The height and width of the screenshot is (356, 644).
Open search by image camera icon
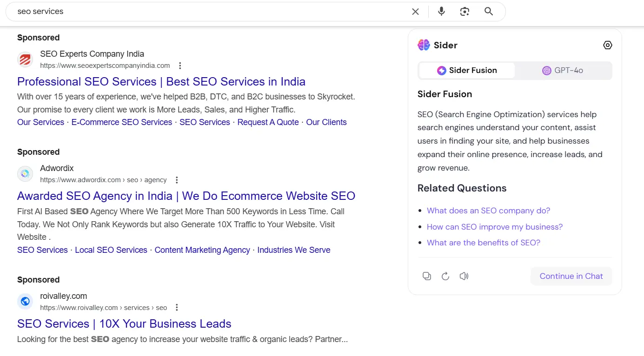click(x=465, y=12)
